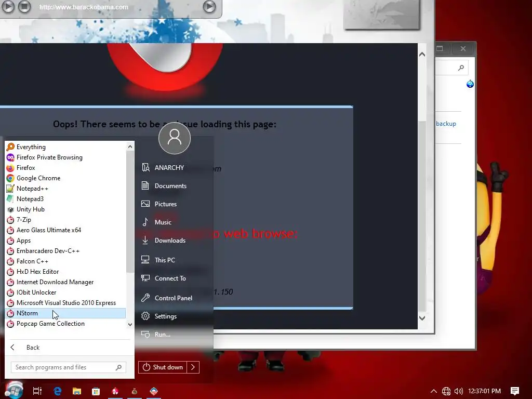Expand Microsoft Visual Studio 2010 Express folder

point(65,303)
